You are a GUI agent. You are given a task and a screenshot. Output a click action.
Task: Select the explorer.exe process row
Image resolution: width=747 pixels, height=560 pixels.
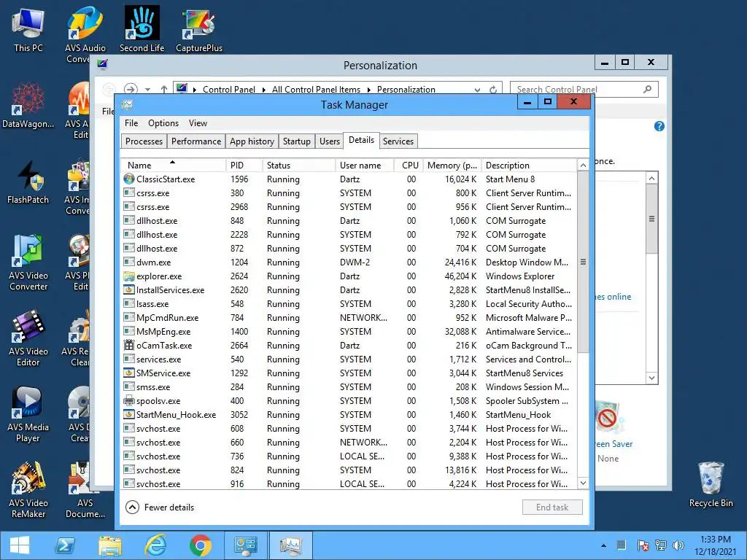(x=348, y=276)
